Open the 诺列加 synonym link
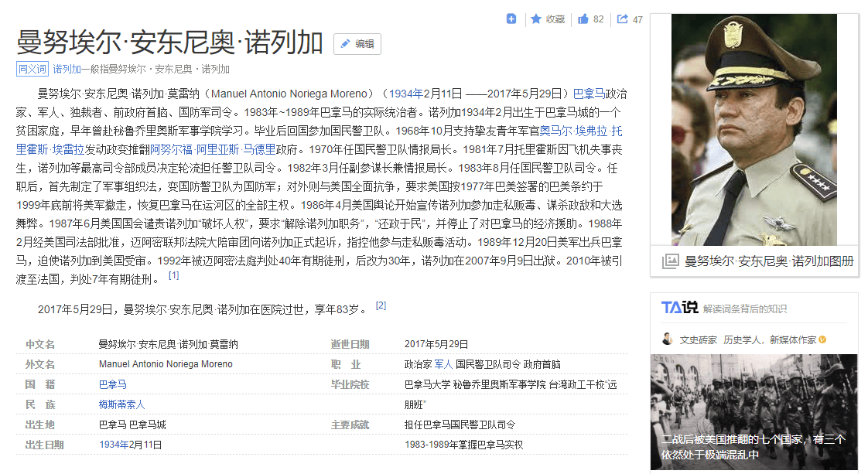The height and width of the screenshot is (474, 868). [67, 69]
